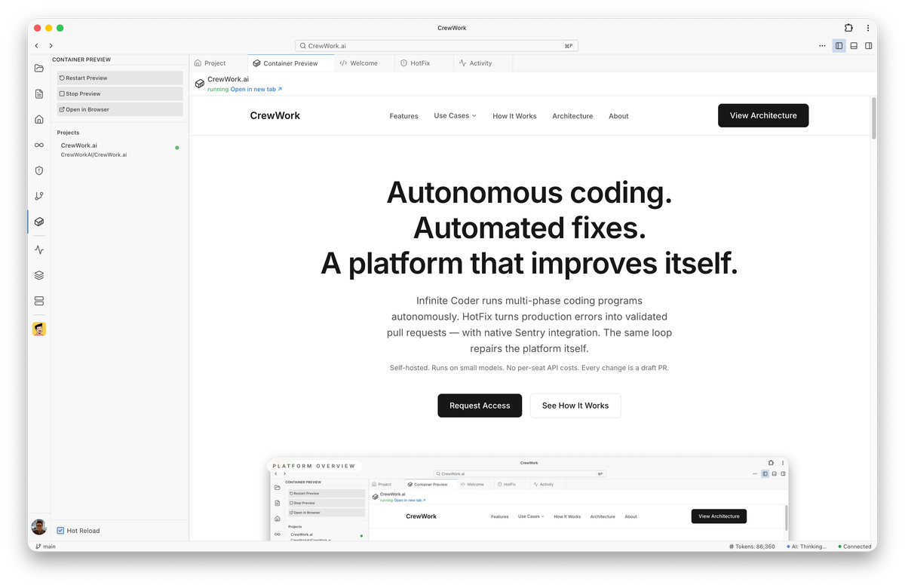Open the folder explorer sidebar icon
This screenshot has width=905, height=588.
coord(39,68)
